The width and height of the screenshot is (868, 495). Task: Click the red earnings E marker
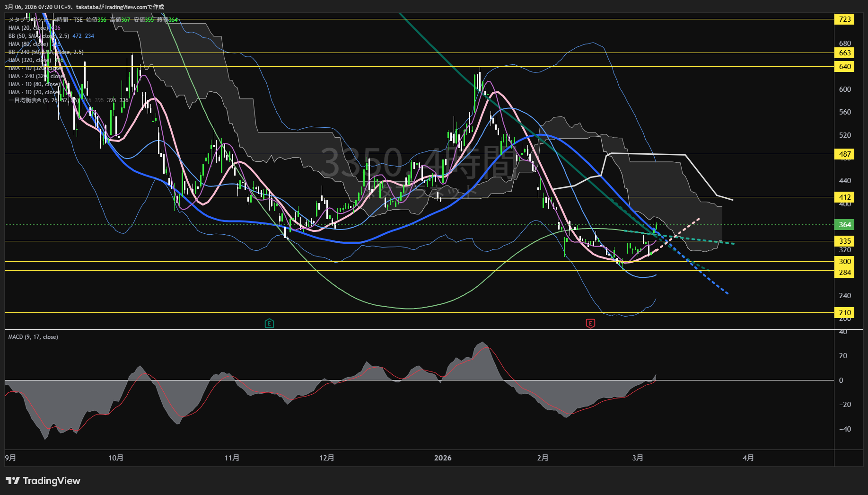click(590, 324)
